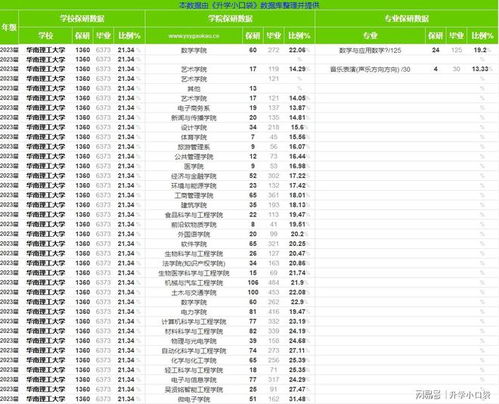This screenshot has width=499, height=404.
Task: Select the 旅游管理系 cell
Action: (x=194, y=147)
